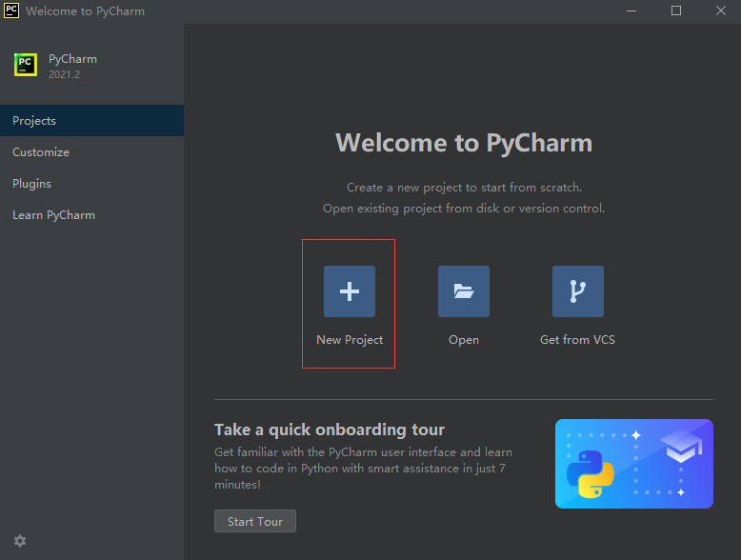741x560 pixels.
Task: Click the PyCharm 2021.2 version text
Action: pyautogui.click(x=64, y=74)
